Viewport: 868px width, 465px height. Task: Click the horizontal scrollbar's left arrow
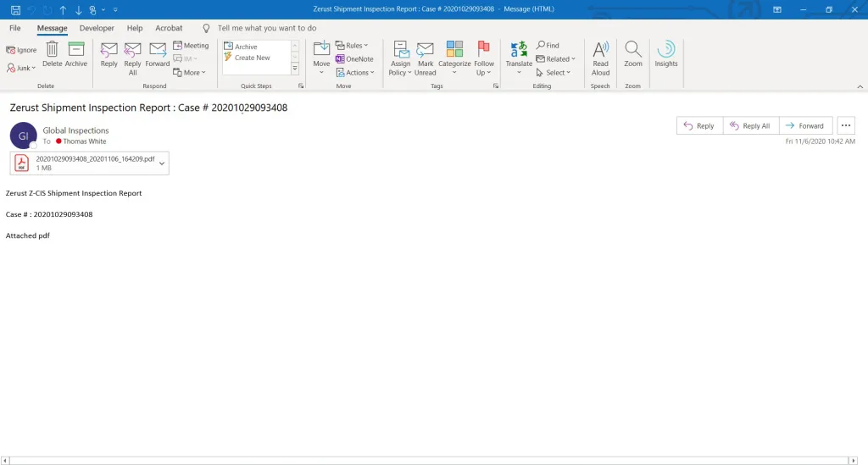pyautogui.click(x=5, y=461)
